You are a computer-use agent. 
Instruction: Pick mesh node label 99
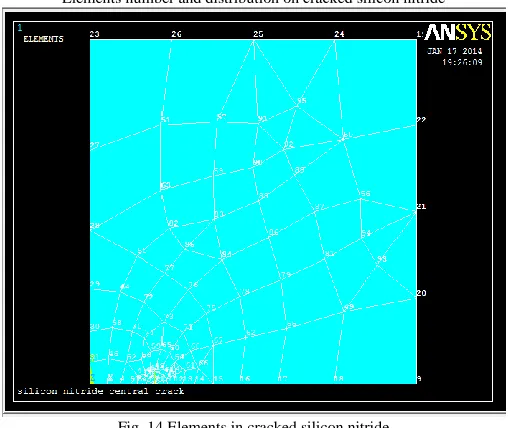point(349,307)
